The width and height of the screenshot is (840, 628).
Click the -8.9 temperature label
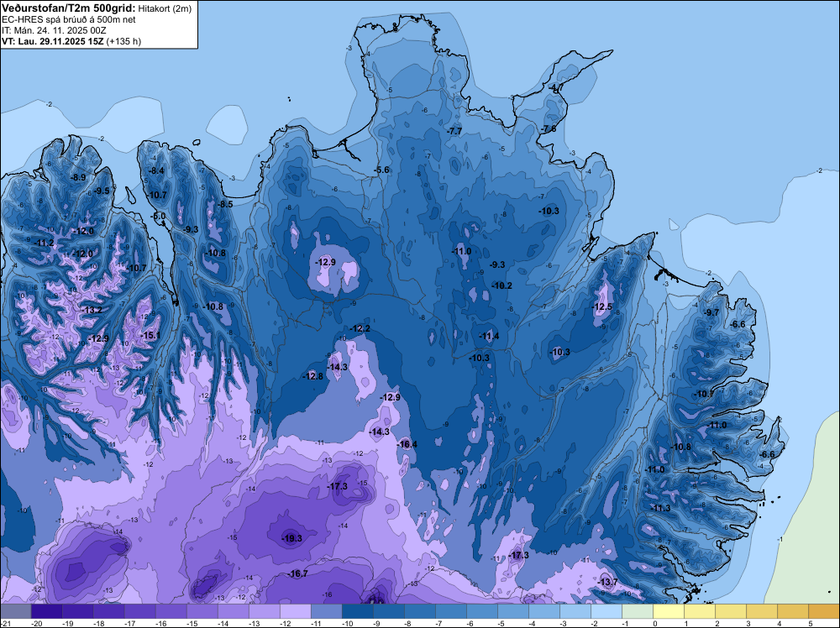78,177
